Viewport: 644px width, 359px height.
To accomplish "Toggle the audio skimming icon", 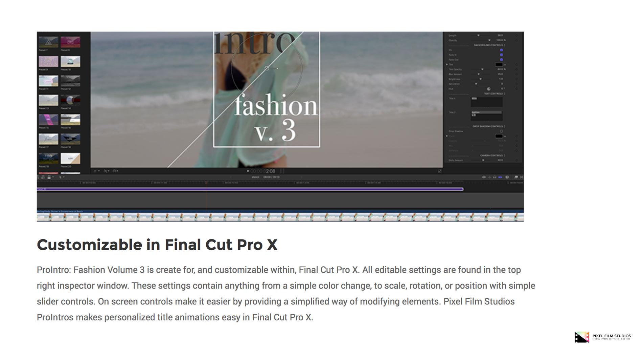I will (x=489, y=177).
